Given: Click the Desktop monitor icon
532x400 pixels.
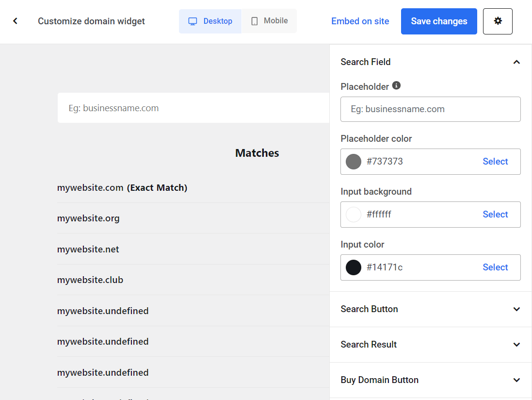Looking at the screenshot, I should (193, 21).
